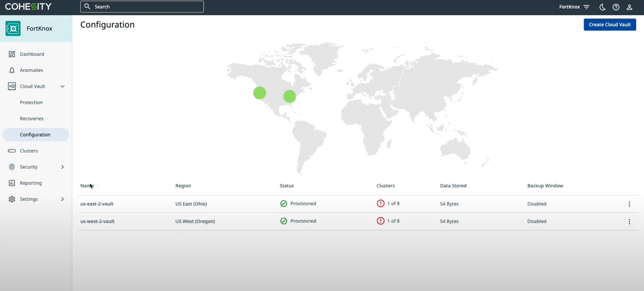Screen dimensions: 644x291
Task: Click the green Provisioned checkmark for us-west-2-vault
Action: (x=283, y=221)
